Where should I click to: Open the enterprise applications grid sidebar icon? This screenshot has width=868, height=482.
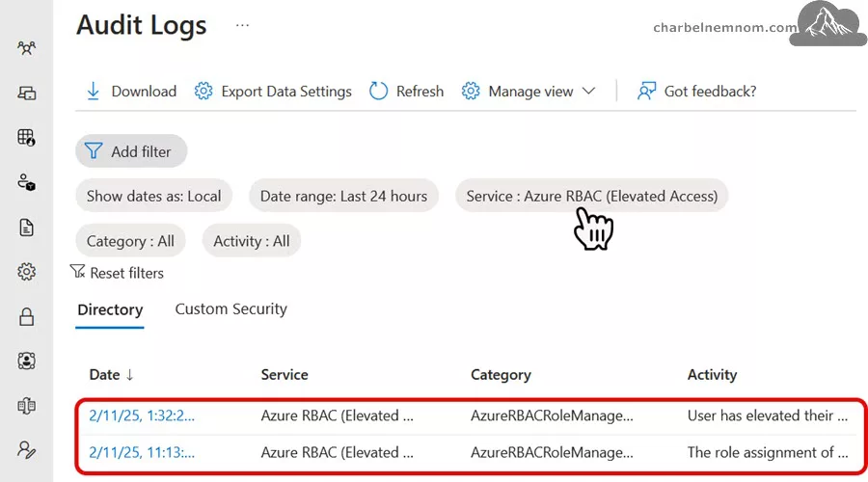click(x=26, y=137)
